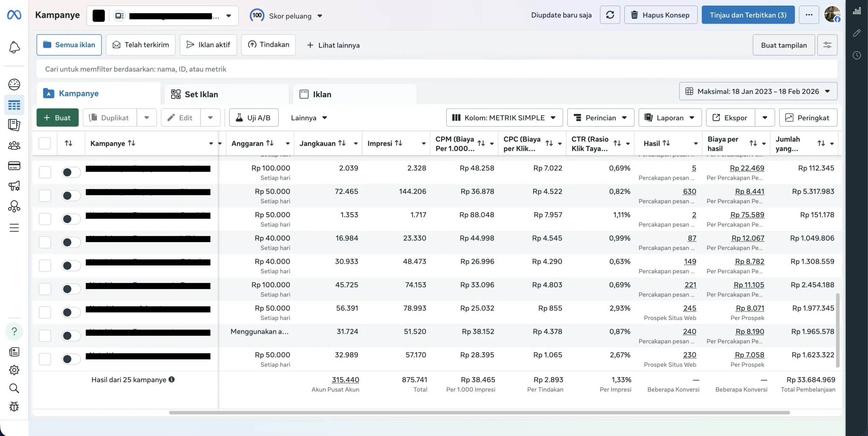Expand the Perincian breakdown dropdown
Screen dimensions: 868x436
pos(600,118)
